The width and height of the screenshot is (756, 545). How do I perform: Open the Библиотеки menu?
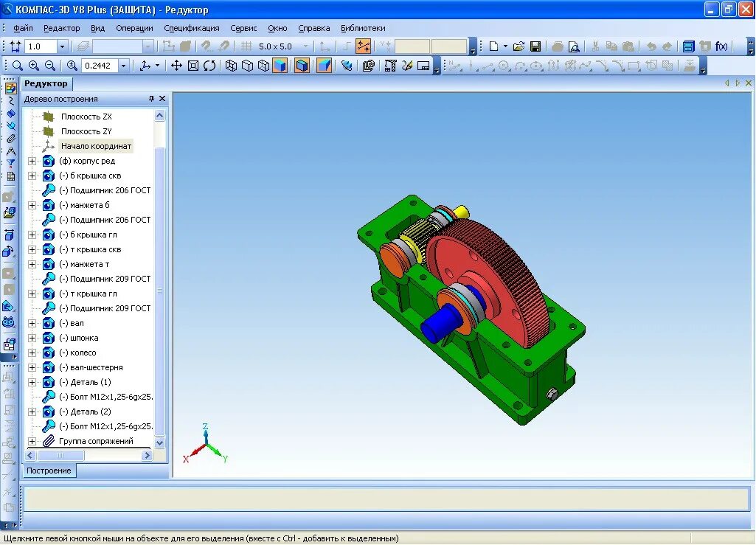point(363,28)
